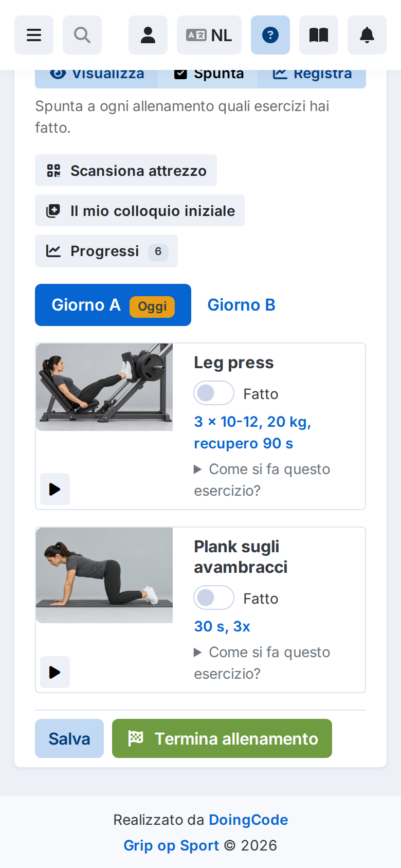401x868 pixels.
Task: Click the Salva button
Action: point(69,738)
